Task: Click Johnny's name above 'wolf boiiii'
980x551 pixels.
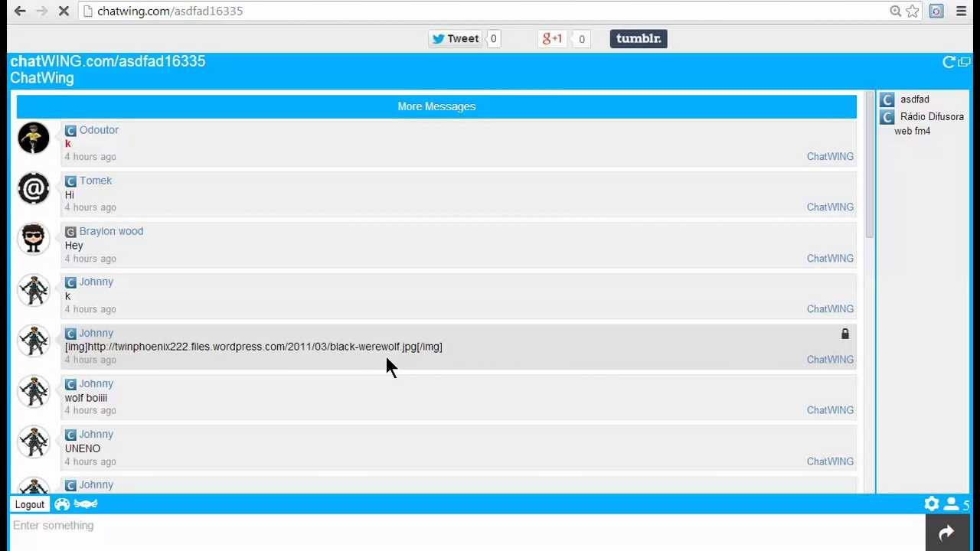Action: tap(96, 383)
